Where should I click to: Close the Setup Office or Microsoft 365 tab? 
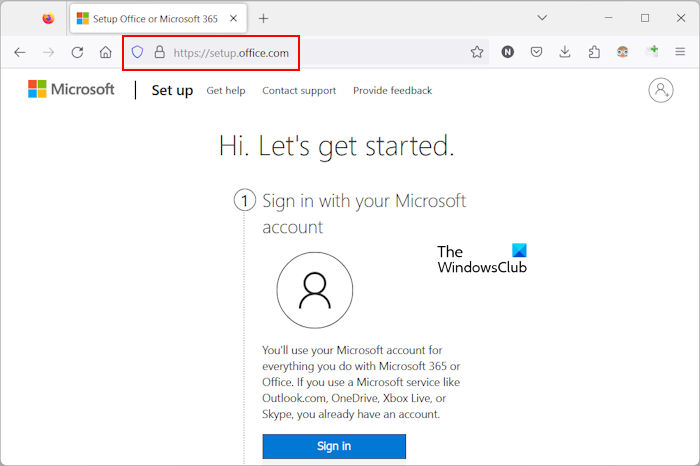(x=233, y=18)
